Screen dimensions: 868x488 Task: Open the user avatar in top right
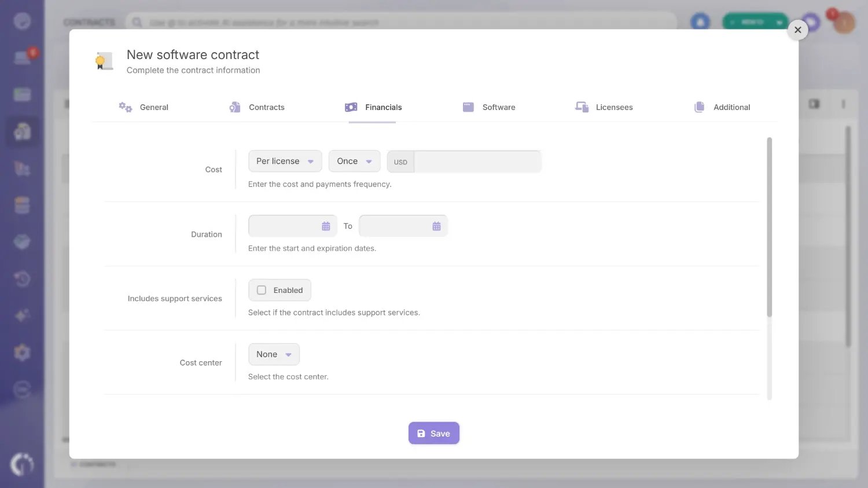coord(844,23)
